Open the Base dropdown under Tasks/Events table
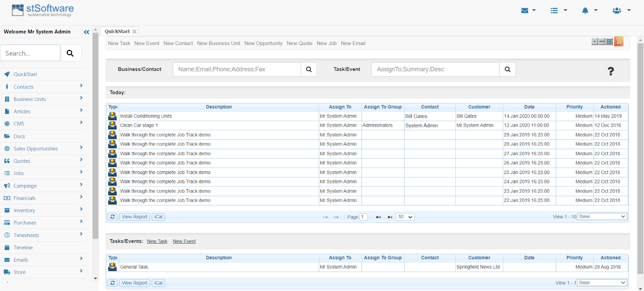The height and width of the screenshot is (291, 644). click(x=602, y=283)
